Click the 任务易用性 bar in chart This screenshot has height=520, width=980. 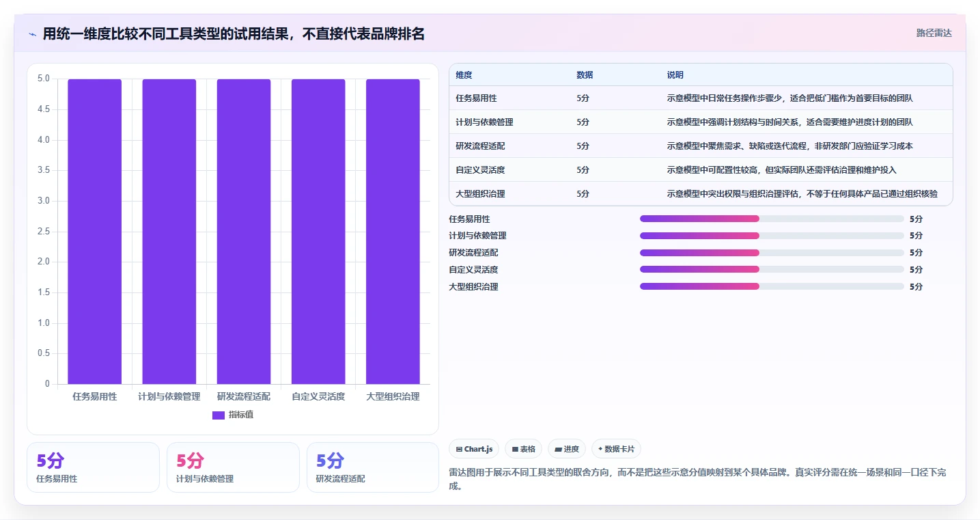click(x=95, y=231)
